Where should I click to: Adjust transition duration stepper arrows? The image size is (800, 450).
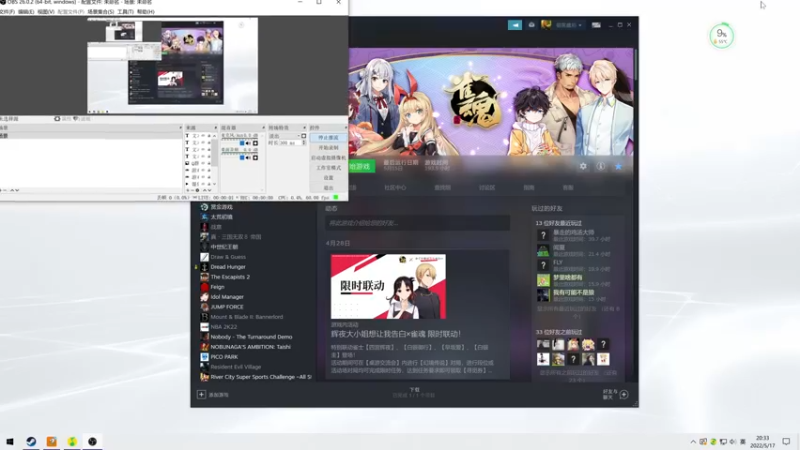tap(304, 143)
